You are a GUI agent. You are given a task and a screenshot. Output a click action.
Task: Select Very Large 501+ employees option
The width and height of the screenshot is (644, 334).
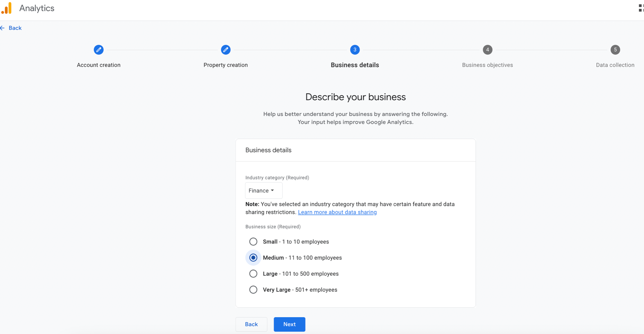253,290
